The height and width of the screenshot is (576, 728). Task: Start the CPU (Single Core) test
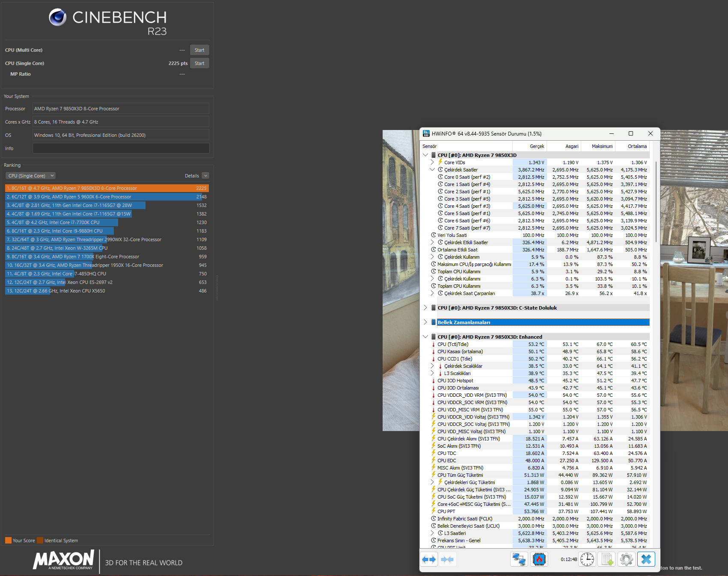(x=199, y=63)
